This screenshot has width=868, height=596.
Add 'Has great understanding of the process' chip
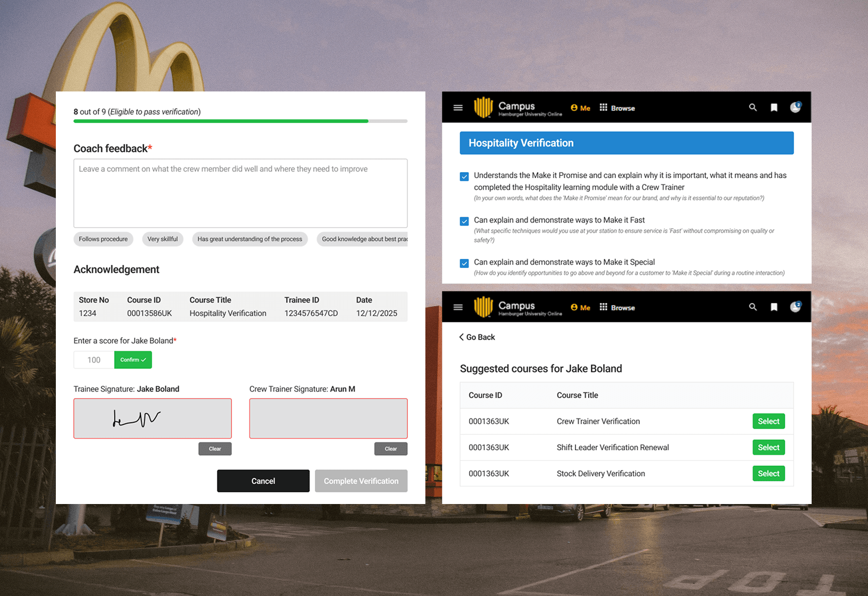[x=250, y=239]
